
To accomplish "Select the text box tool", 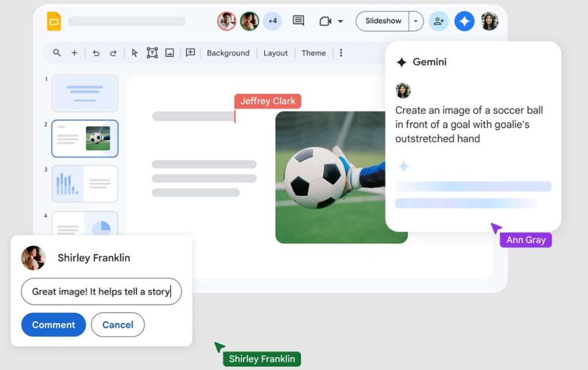I will click(x=152, y=53).
